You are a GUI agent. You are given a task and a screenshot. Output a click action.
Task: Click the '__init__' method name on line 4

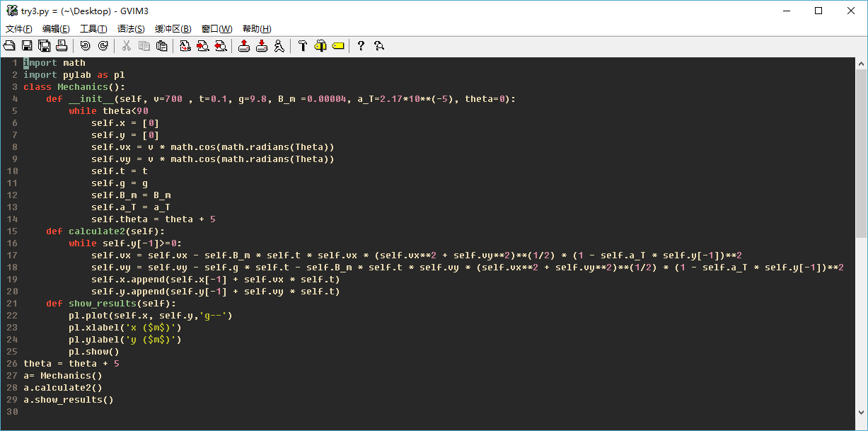coord(91,98)
